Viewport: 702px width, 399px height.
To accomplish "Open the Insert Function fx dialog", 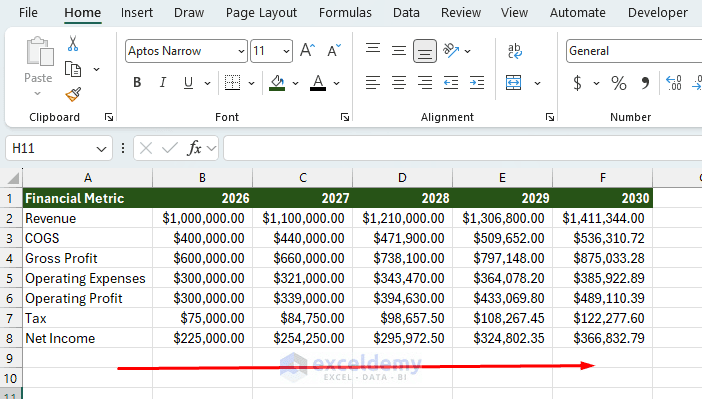I will (194, 148).
